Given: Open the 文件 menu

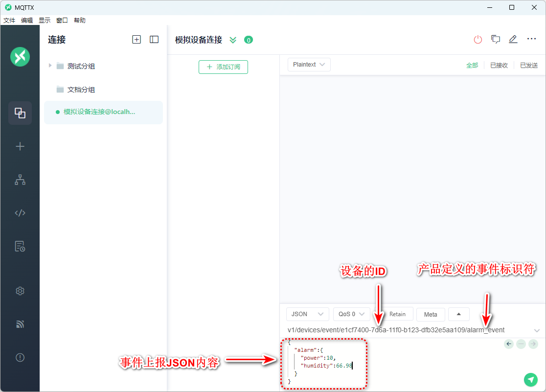Looking at the screenshot, I should [x=9, y=21].
